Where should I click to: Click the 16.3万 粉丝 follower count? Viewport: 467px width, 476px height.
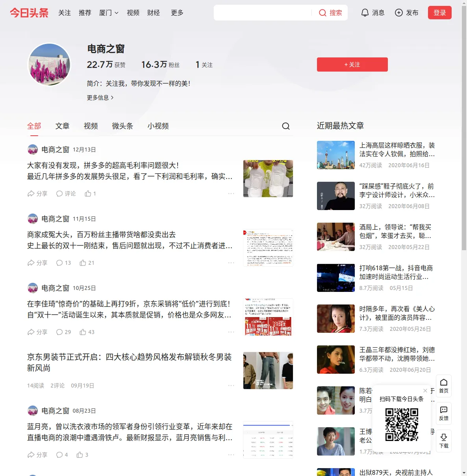pyautogui.click(x=160, y=65)
